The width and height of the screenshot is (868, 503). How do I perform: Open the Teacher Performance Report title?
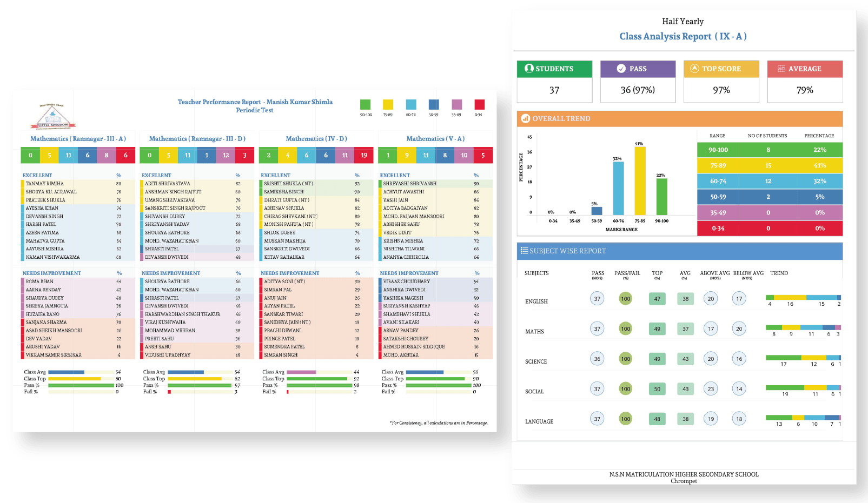pos(255,102)
